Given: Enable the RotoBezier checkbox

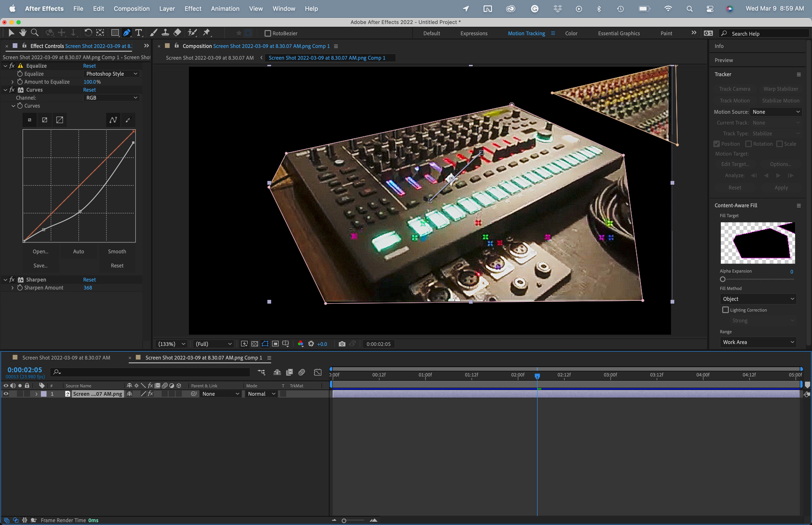Looking at the screenshot, I should point(268,33).
